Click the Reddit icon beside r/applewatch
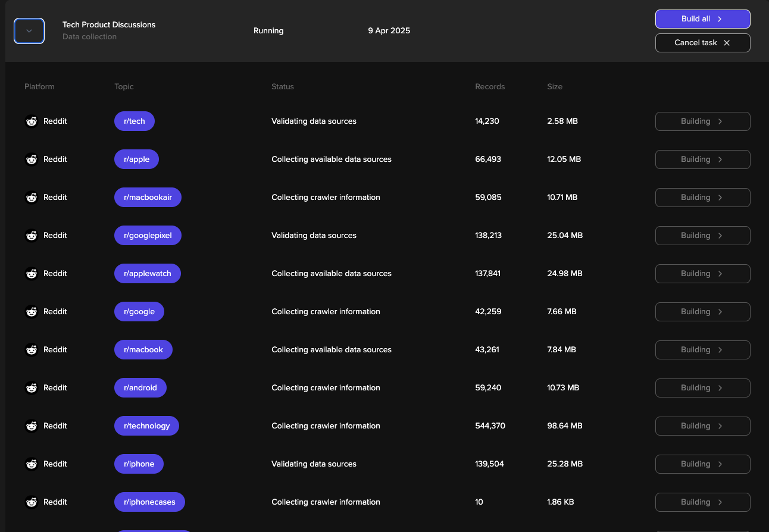 coord(32,274)
